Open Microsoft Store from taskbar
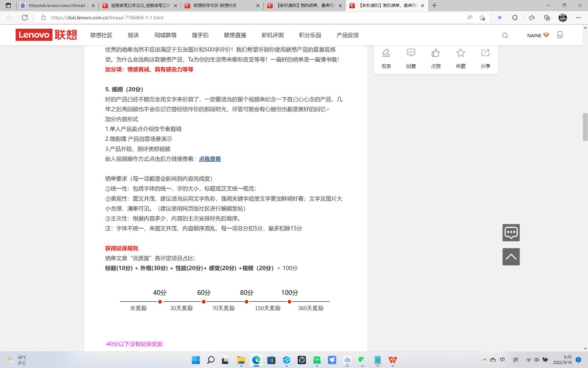The image size is (588, 368). (271, 360)
